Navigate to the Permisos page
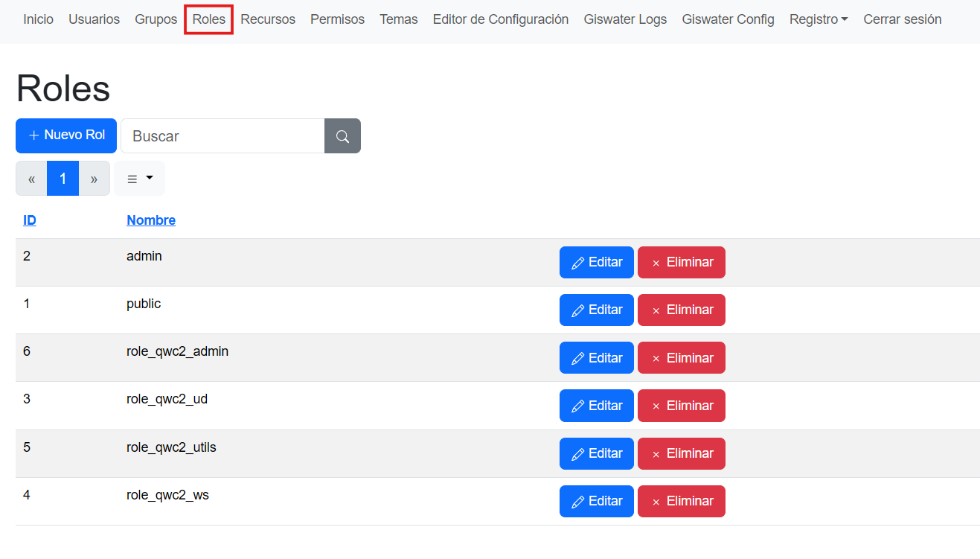 337,19
